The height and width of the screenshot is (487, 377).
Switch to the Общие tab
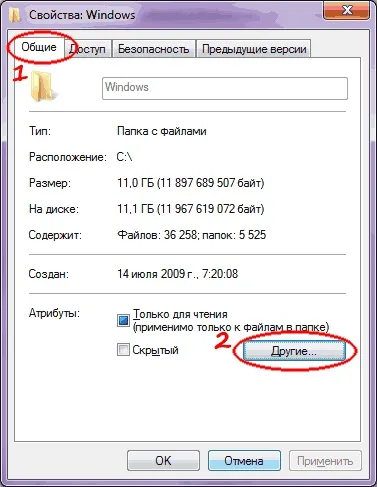[x=39, y=48]
